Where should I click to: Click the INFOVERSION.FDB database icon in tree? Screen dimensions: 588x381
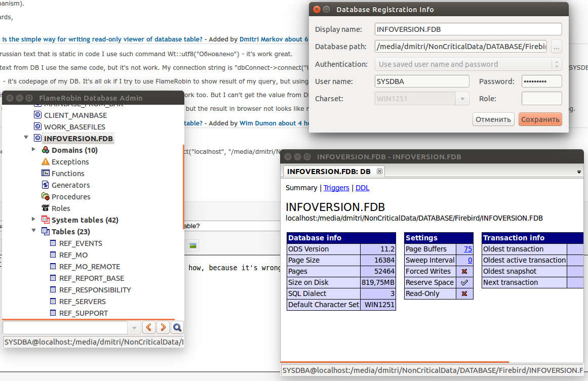37,138
